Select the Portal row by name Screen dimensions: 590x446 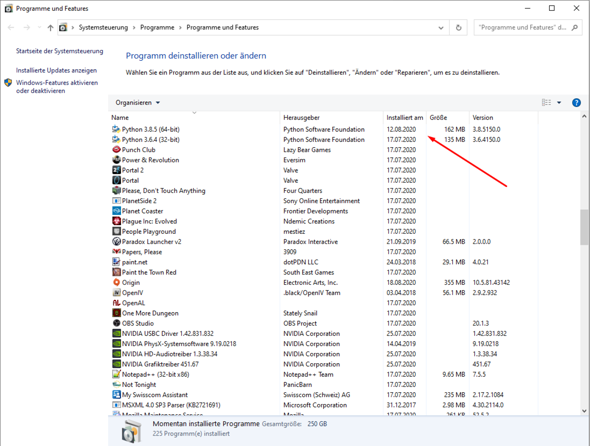[130, 180]
